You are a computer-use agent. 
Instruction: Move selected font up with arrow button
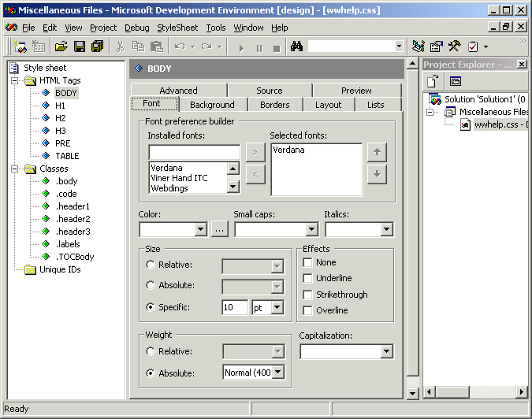tap(377, 152)
